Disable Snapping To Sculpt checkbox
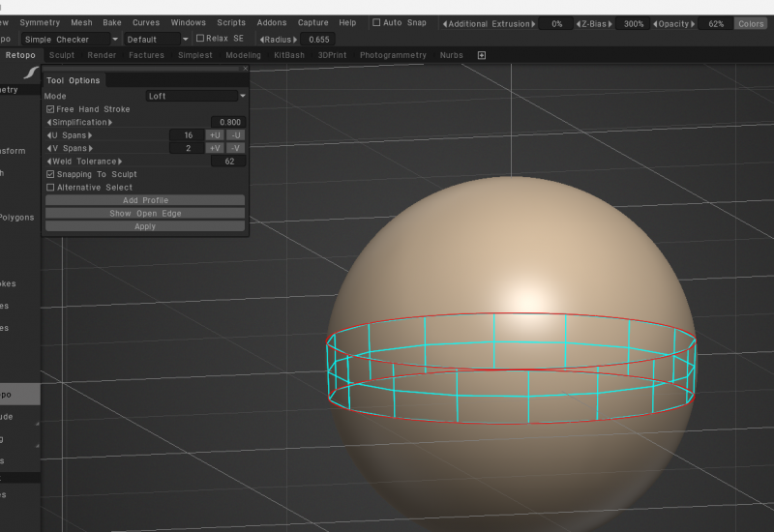Image resolution: width=774 pixels, height=532 pixels. pyautogui.click(x=50, y=174)
